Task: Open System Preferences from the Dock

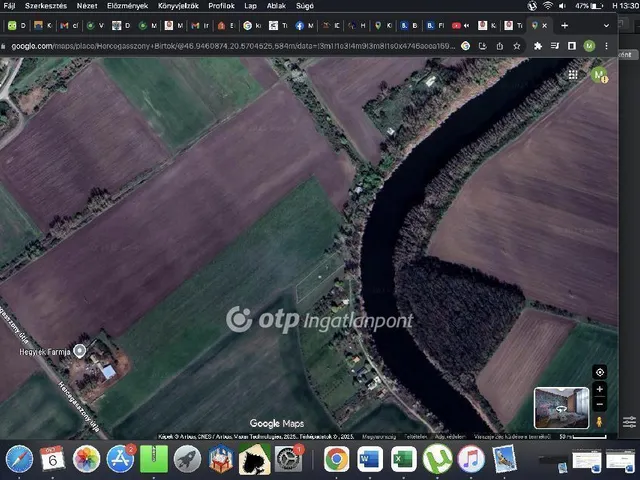Action: [x=289, y=459]
